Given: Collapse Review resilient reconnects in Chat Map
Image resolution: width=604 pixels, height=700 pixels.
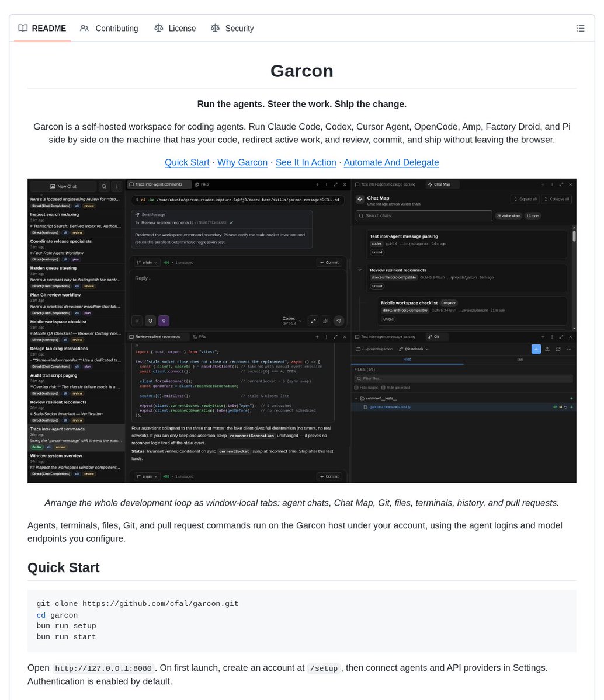Looking at the screenshot, I should point(360,270).
